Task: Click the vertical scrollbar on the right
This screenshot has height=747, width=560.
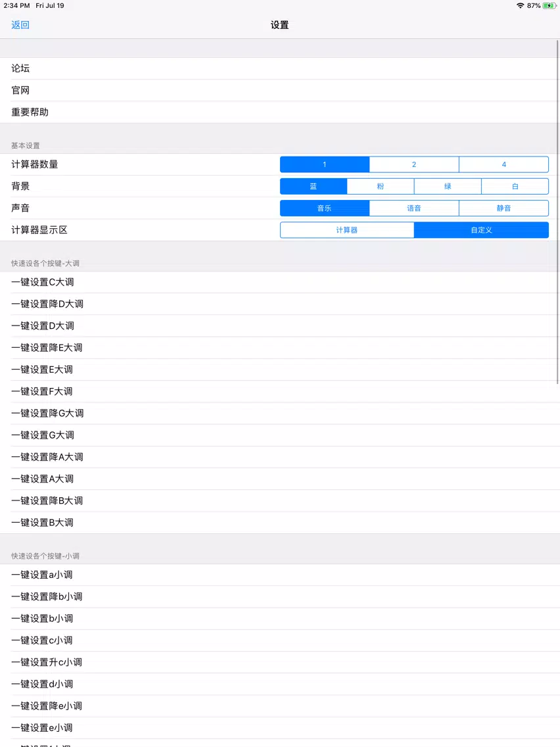Action: click(x=557, y=212)
